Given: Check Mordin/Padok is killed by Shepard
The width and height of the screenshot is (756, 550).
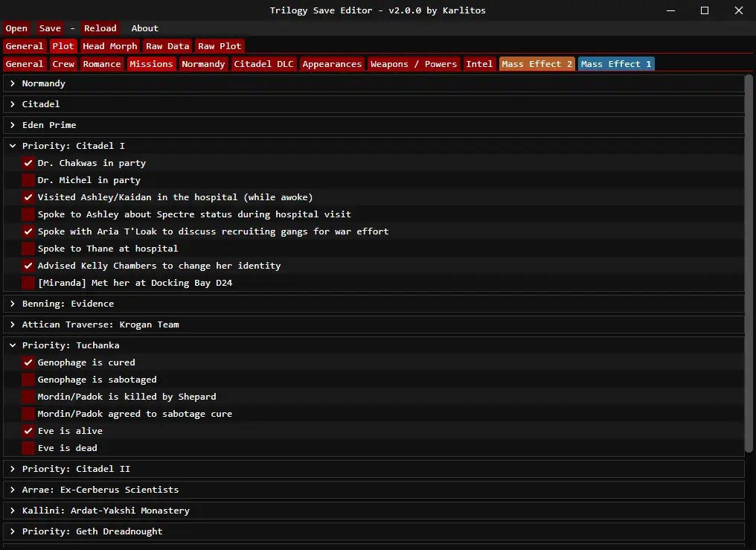Looking at the screenshot, I should pyautogui.click(x=28, y=397).
